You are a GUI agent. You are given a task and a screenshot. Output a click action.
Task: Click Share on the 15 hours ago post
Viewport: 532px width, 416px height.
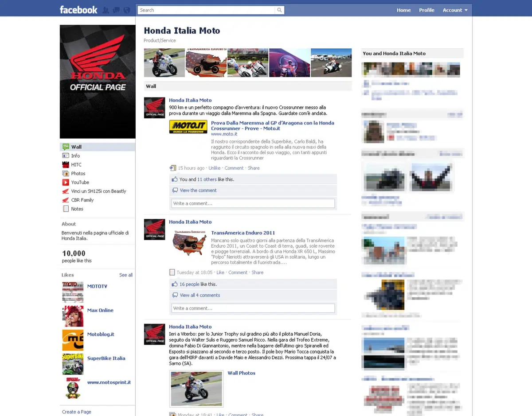254,168
